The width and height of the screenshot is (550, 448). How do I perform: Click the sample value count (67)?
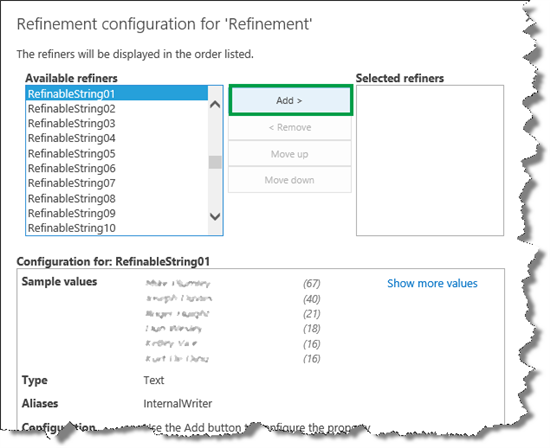tap(311, 283)
